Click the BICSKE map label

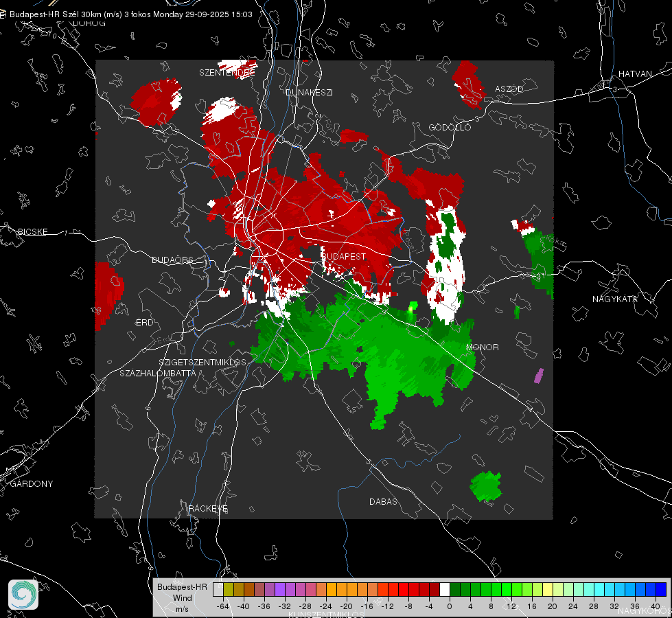(32, 231)
